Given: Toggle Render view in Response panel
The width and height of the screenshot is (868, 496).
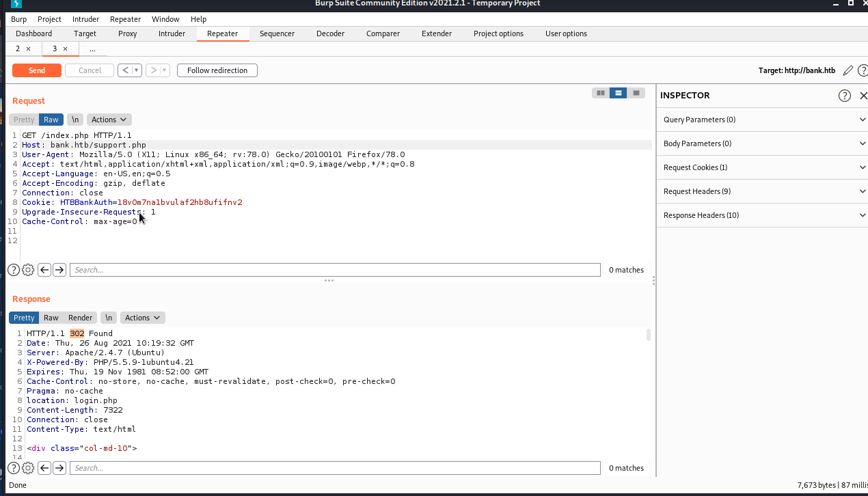Looking at the screenshot, I should (x=80, y=318).
